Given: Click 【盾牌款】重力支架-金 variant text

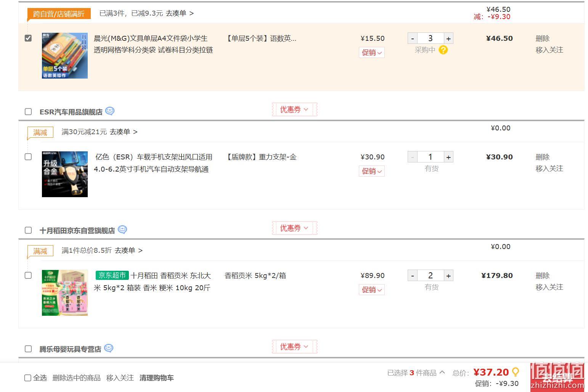Looking at the screenshot, I should (261, 157).
